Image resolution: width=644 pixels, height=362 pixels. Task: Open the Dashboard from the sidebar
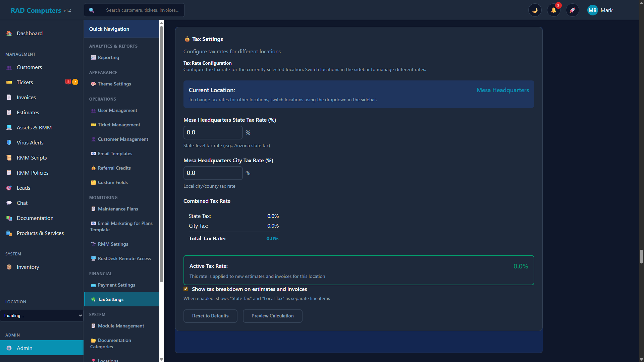click(x=30, y=33)
